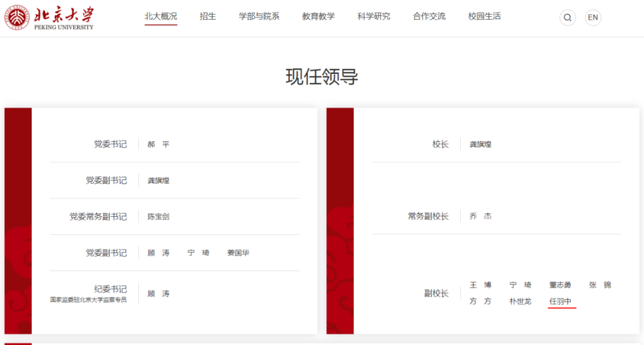Image resolution: width=644 pixels, height=345 pixels.
Task: Click the 副校长 label
Action: [x=436, y=293]
